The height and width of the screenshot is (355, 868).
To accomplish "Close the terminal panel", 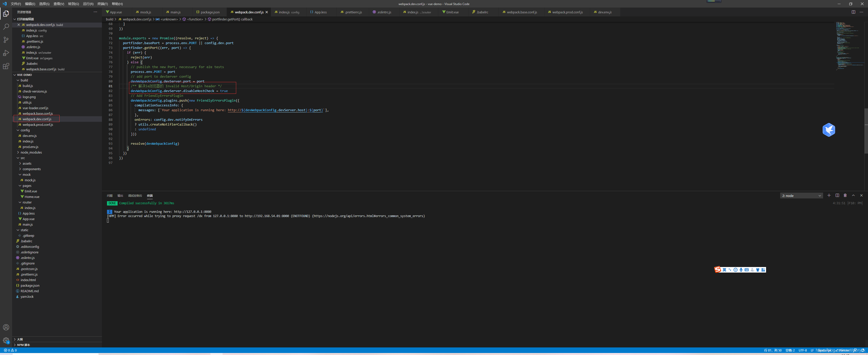I will click(862, 195).
